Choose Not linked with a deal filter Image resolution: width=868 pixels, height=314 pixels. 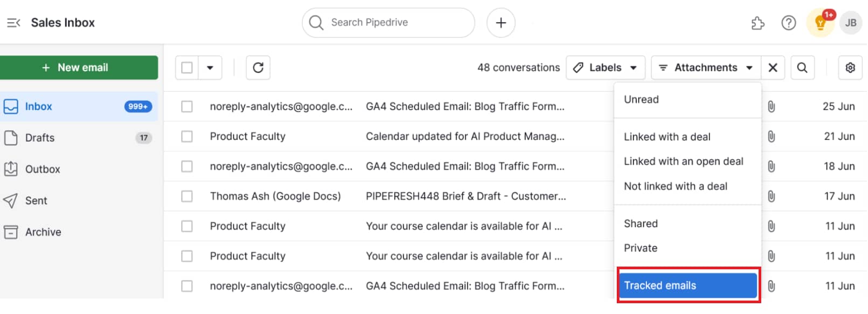(x=676, y=186)
